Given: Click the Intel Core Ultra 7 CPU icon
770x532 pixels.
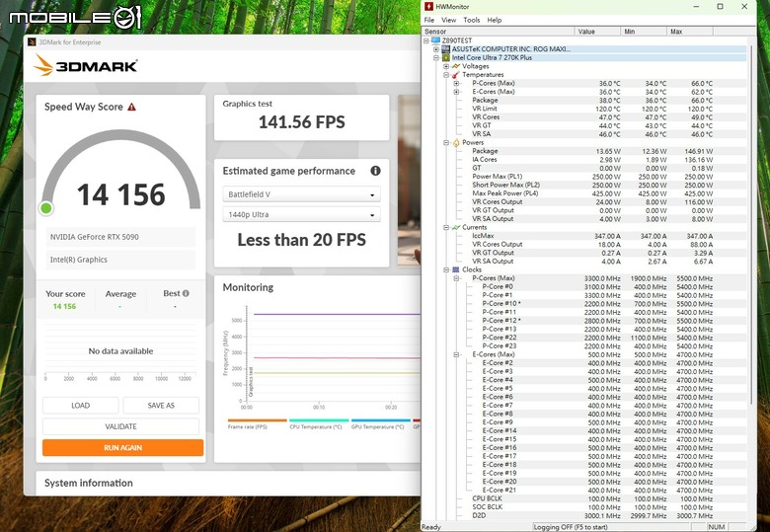Looking at the screenshot, I should pyautogui.click(x=445, y=57).
